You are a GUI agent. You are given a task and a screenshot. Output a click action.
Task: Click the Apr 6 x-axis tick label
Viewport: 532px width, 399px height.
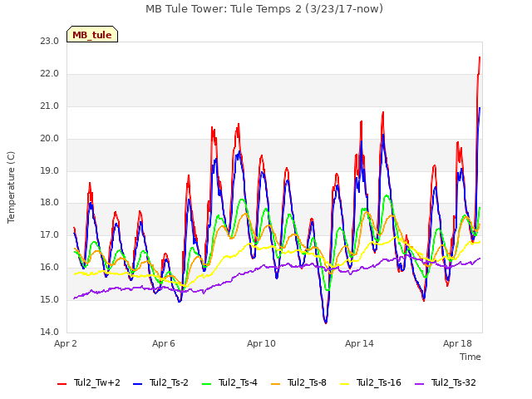coord(164,343)
